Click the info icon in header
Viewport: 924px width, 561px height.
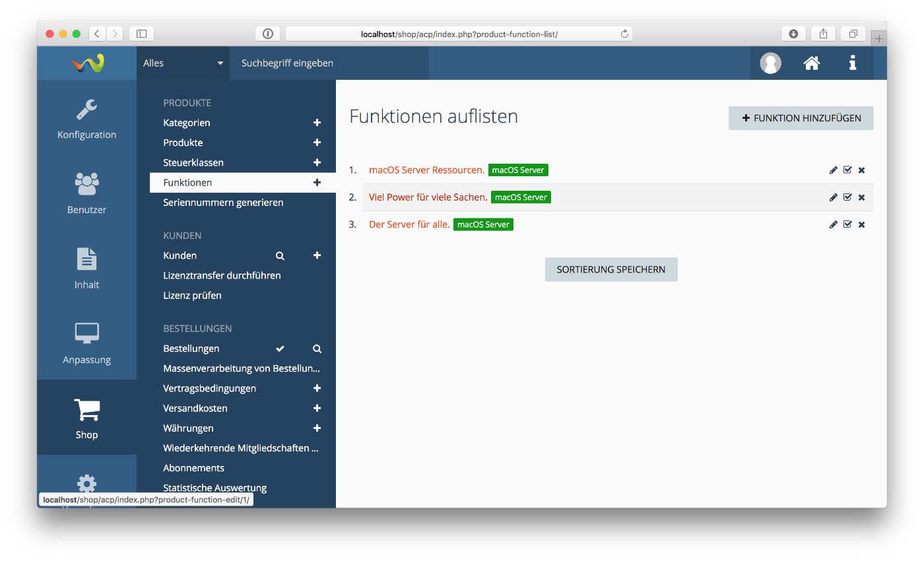[x=853, y=63]
